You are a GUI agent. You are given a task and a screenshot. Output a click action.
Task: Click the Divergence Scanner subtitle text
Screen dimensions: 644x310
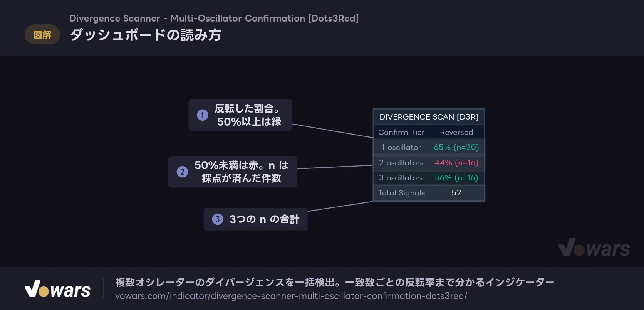(214, 18)
